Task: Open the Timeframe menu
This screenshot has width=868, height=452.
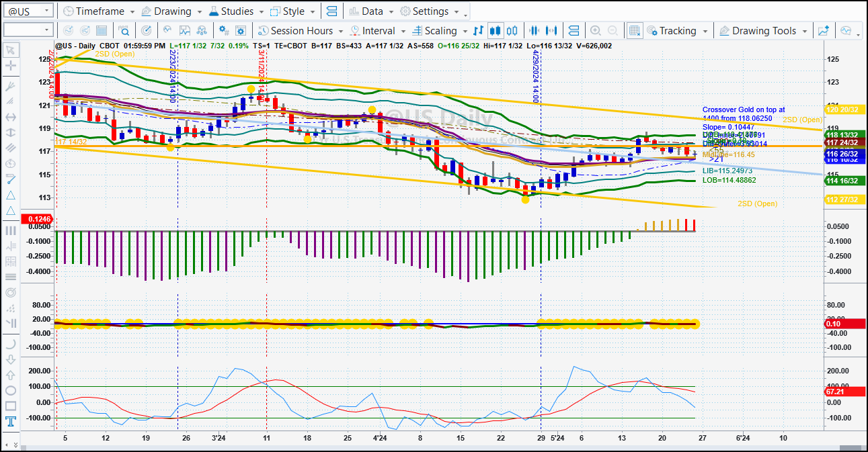Action: click(x=98, y=11)
